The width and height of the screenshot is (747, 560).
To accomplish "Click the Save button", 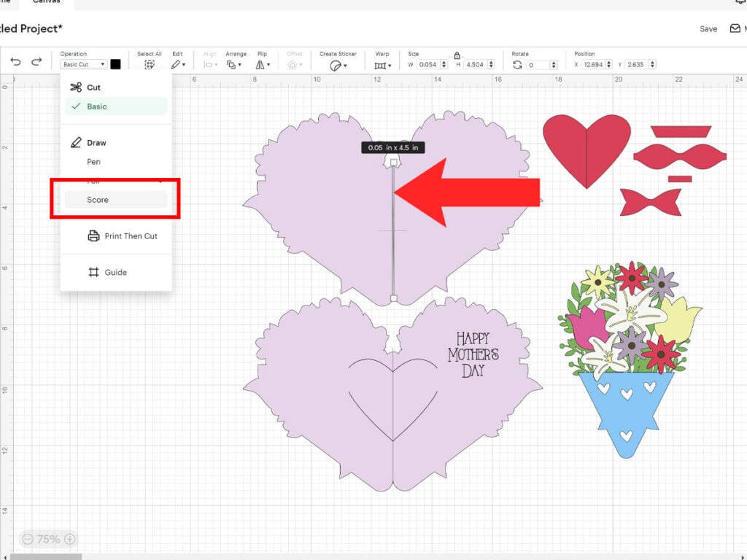I will click(x=708, y=28).
